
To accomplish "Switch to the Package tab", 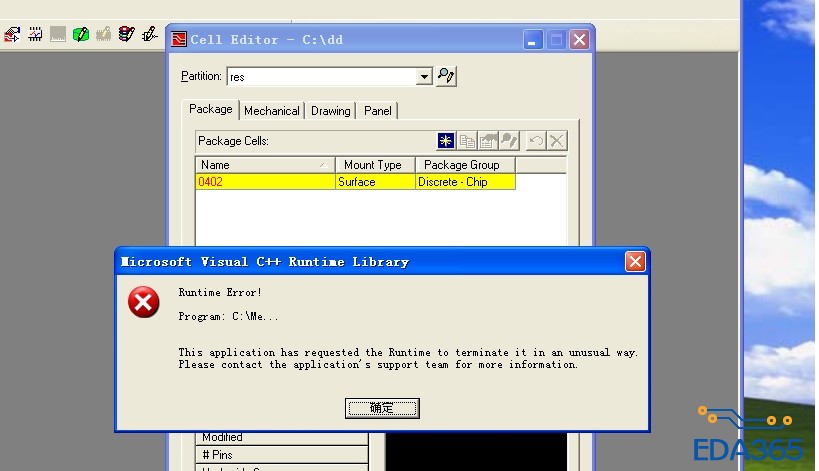I will click(210, 109).
